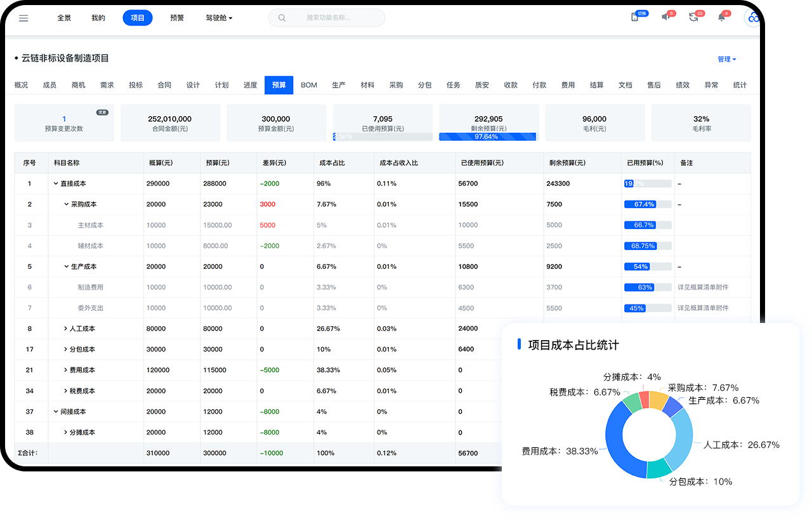Open the 驾驶舱 dropdown menu

click(219, 18)
